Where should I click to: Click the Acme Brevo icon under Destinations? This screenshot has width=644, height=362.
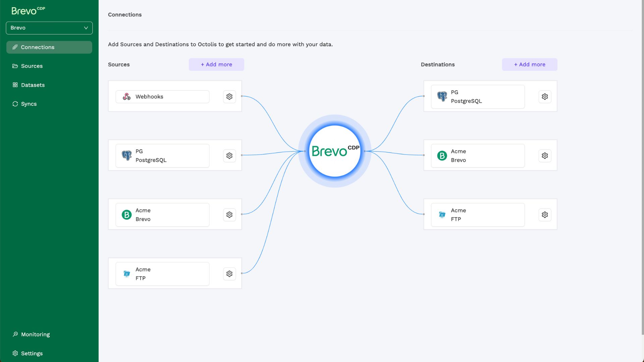click(x=442, y=156)
